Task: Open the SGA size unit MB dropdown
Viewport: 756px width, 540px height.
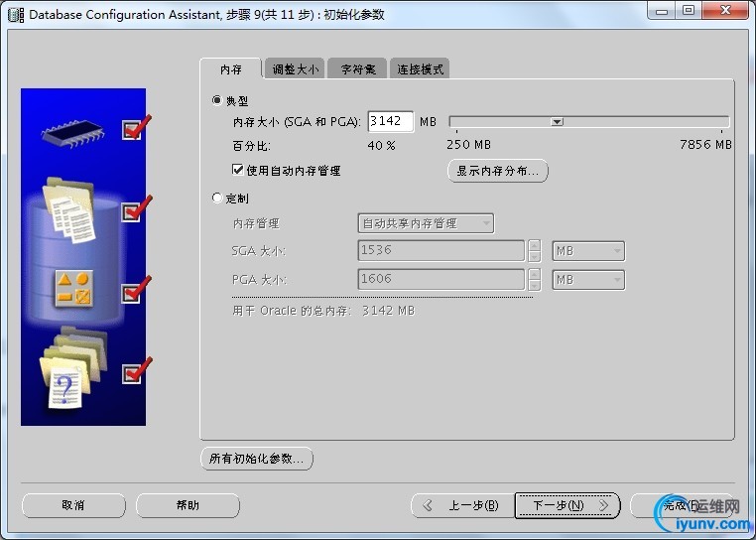Action: (x=588, y=251)
